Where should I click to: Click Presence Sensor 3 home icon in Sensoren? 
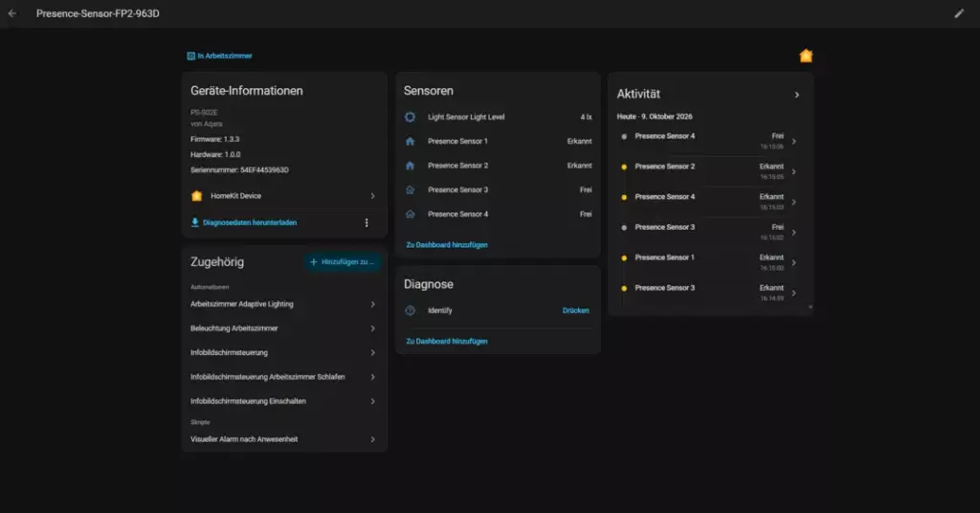[x=410, y=190]
